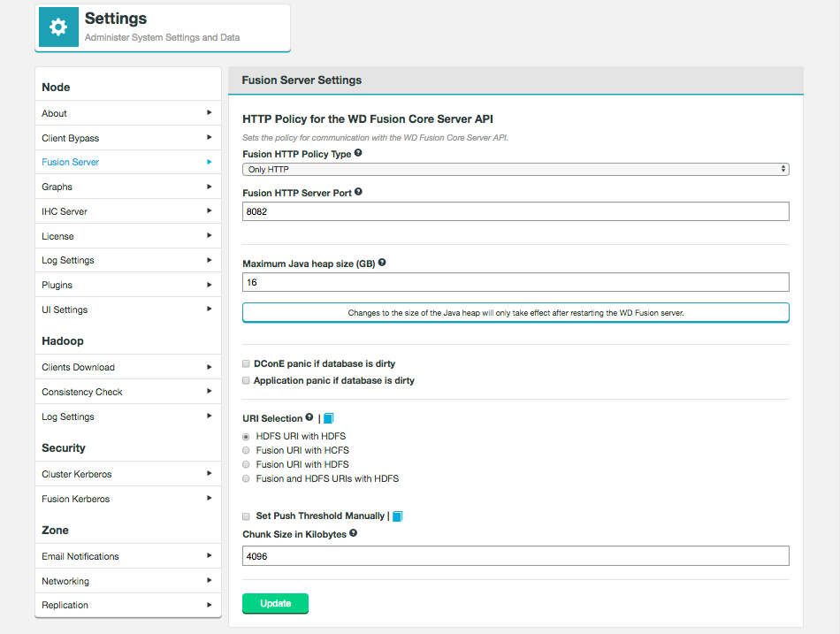
Task: Enable Application panic if database is dirty
Action: coord(246,380)
